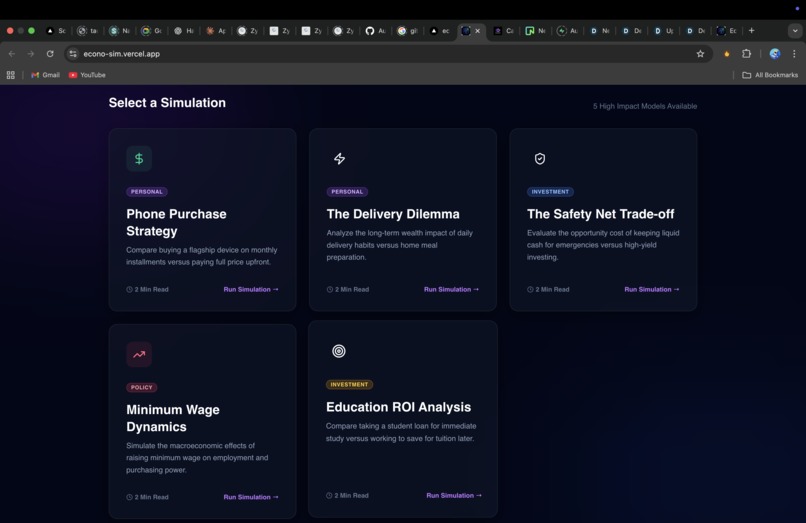Image resolution: width=806 pixels, height=523 pixels.
Task: Click the PERSONAL tag on Phone Purchase Strategy card
Action: point(146,192)
